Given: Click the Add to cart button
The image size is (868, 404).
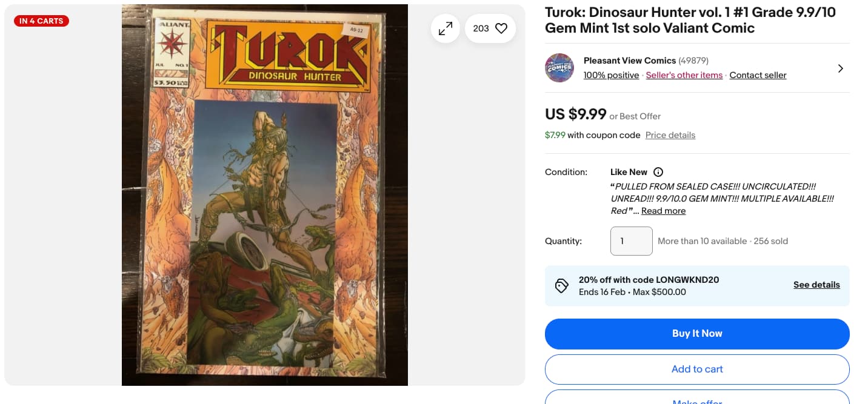Looking at the screenshot, I should pos(697,369).
